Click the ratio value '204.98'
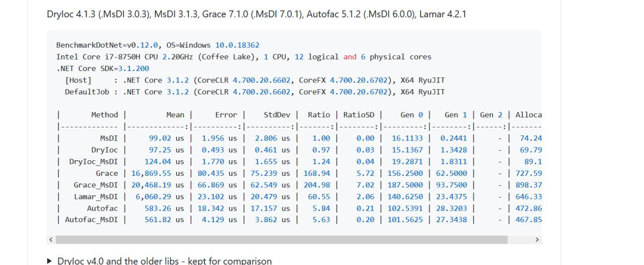This screenshot has width=644, height=265. tap(317, 185)
